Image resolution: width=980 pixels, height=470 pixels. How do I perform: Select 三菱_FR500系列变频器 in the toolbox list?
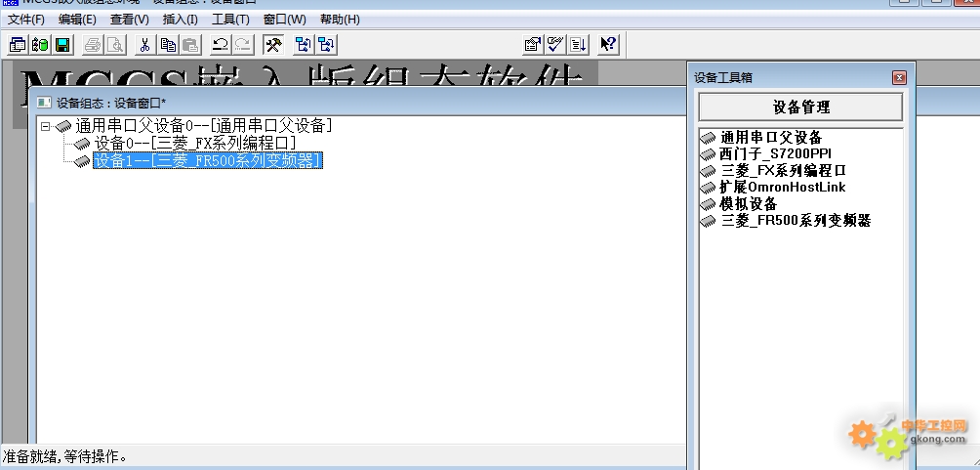796,220
